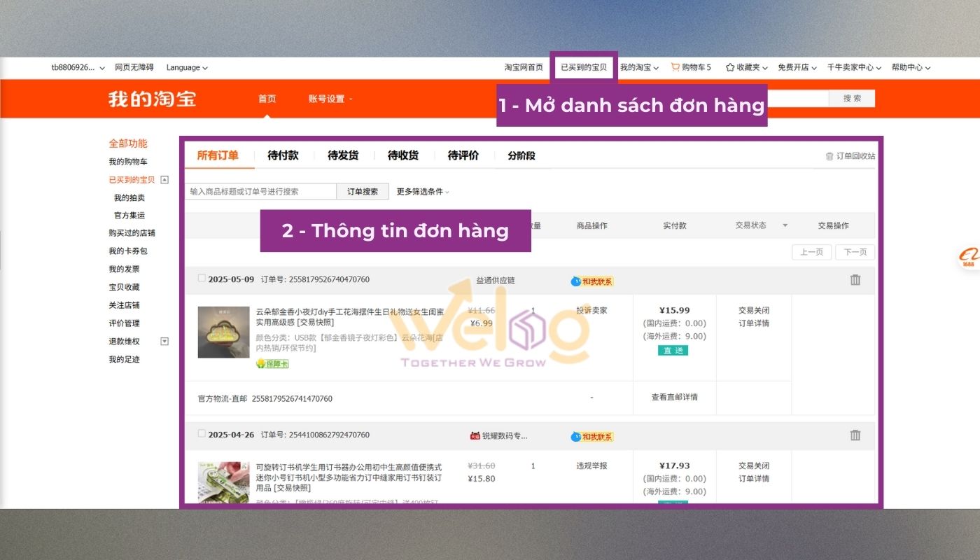Expand the 退款维权 sidebar section
980x560 pixels.
pyautogui.click(x=164, y=342)
